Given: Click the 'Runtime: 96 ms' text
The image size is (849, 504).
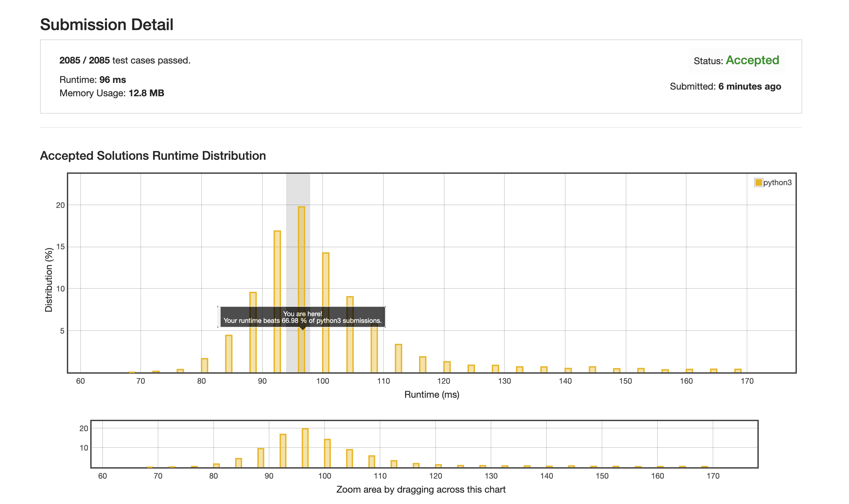Looking at the screenshot, I should 93,80.
